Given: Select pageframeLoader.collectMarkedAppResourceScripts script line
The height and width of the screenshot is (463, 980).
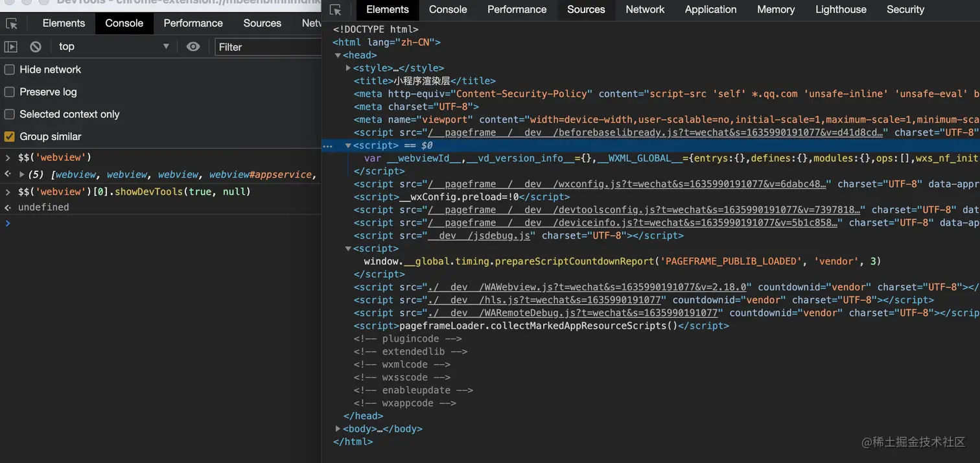Looking at the screenshot, I should coord(541,326).
